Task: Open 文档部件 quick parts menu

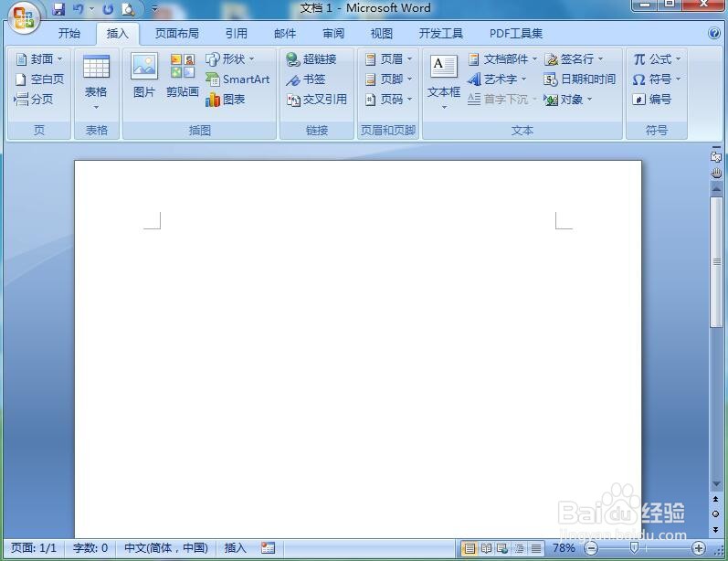Action: (502, 59)
